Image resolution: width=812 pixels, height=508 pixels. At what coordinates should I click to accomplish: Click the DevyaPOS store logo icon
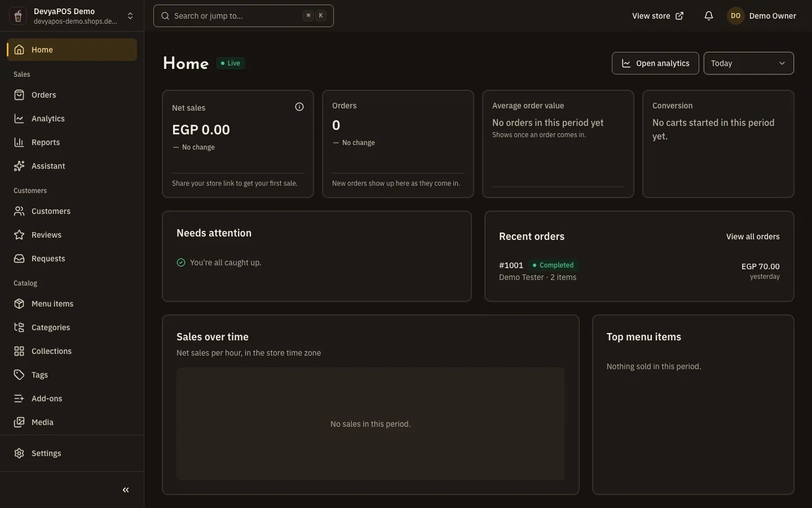point(18,16)
